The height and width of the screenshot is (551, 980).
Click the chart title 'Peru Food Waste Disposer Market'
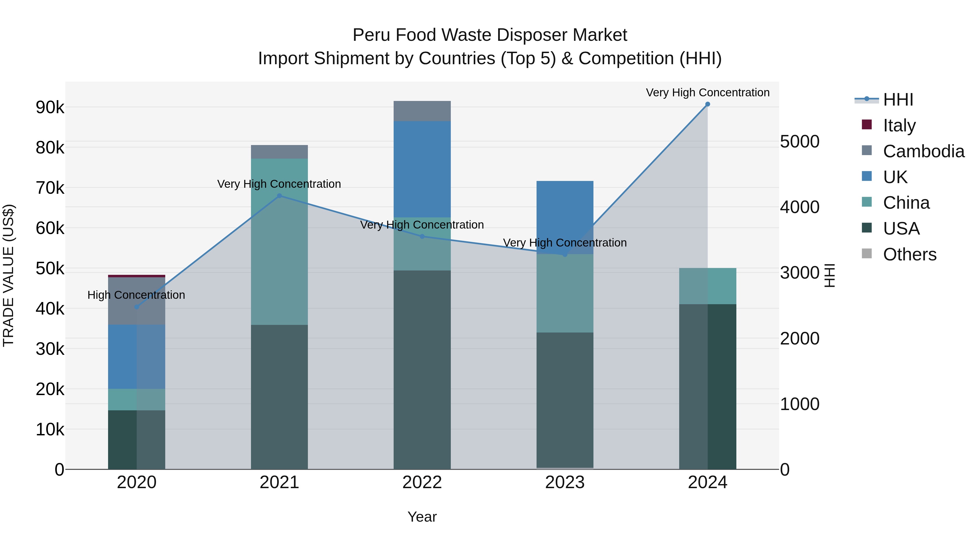click(490, 35)
